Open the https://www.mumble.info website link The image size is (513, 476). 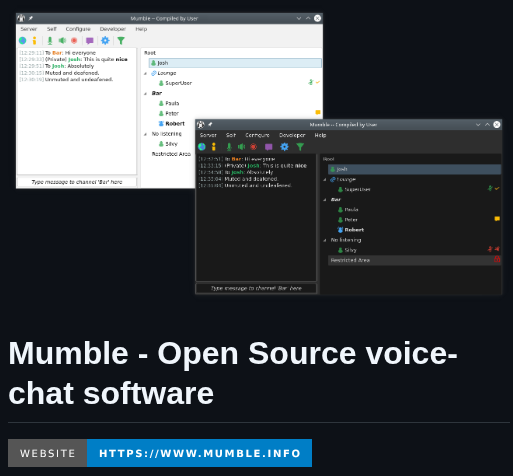coord(200,453)
